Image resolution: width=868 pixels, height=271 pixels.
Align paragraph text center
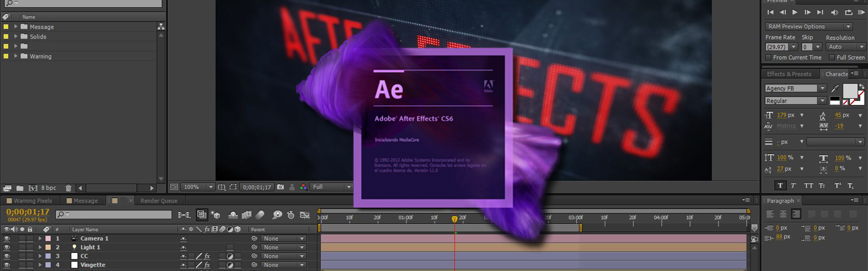[783, 214]
